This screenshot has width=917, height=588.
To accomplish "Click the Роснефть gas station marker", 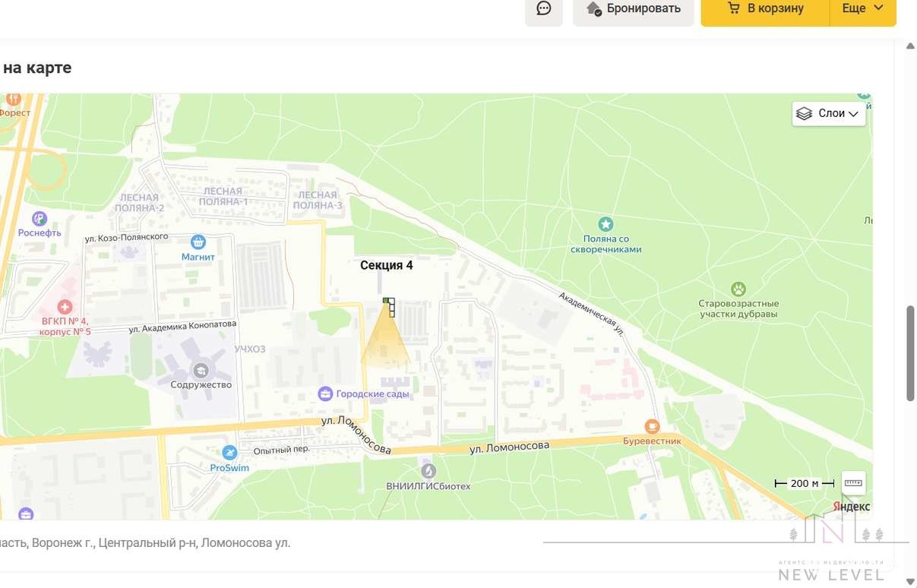I will pos(40,219).
